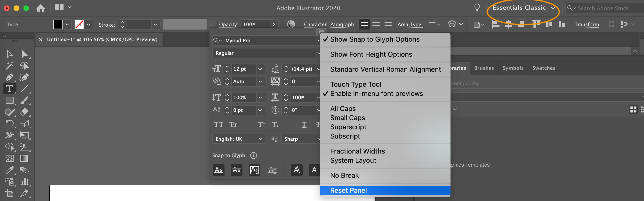Open the Character panel link
The width and height of the screenshot is (644, 201).
pyautogui.click(x=315, y=24)
